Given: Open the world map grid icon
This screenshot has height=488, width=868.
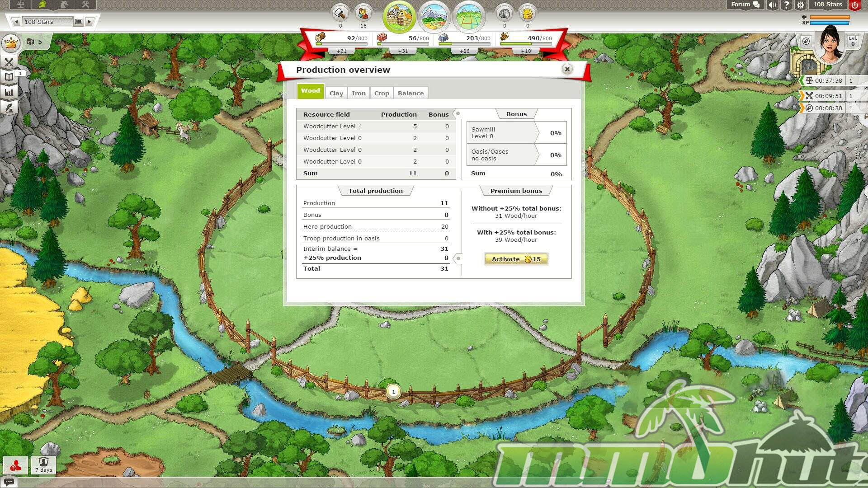Looking at the screenshot, I should (x=469, y=17).
